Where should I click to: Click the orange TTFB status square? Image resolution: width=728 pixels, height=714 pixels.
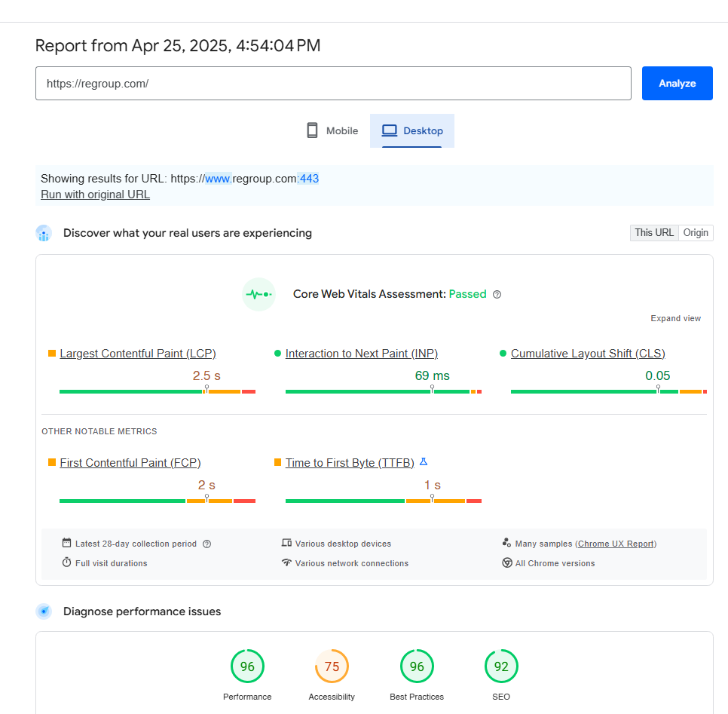(x=277, y=462)
